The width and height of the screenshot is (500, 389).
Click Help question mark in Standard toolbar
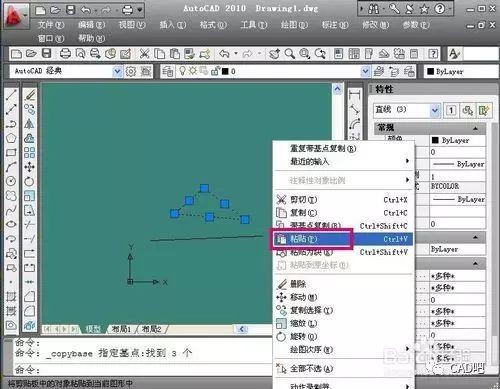tap(433, 54)
